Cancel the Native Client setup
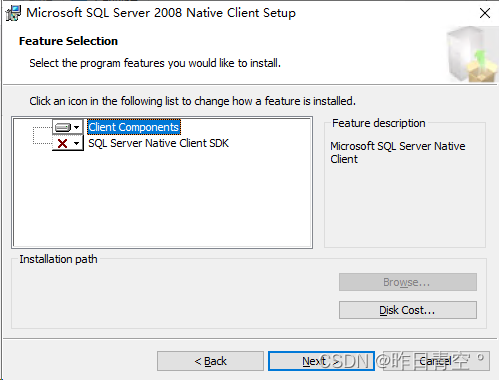 click(436, 361)
